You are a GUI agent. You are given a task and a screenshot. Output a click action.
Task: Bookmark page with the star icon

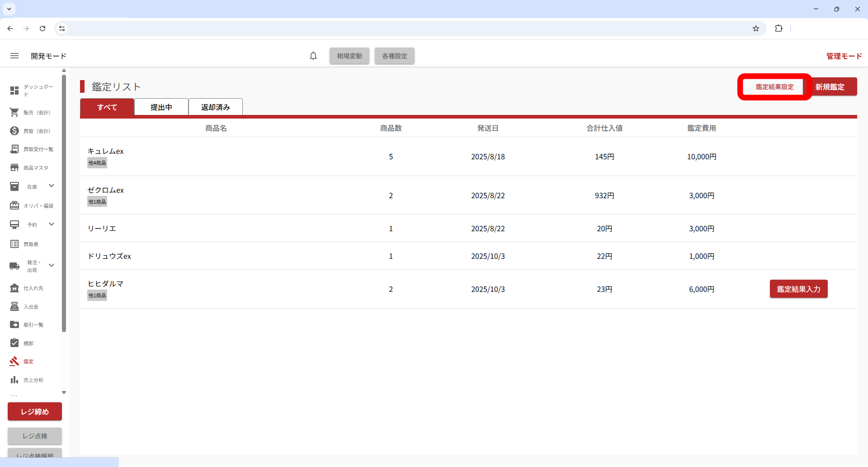(756, 29)
